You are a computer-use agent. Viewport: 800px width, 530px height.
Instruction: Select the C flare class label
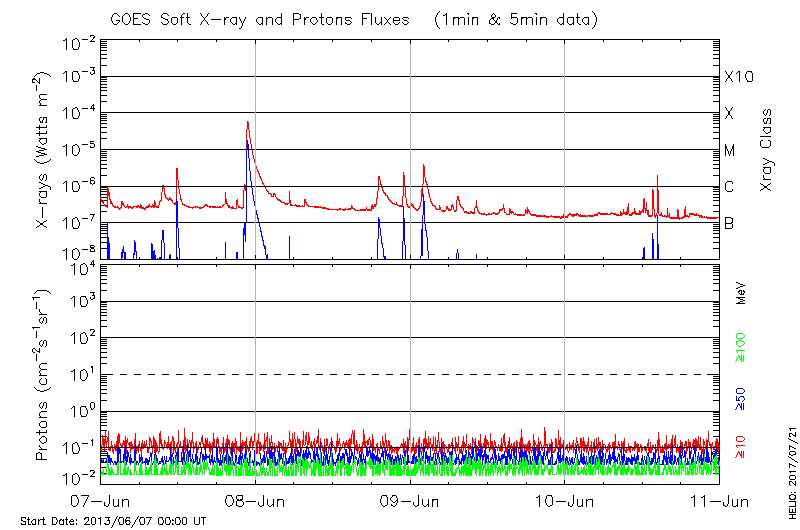click(x=729, y=187)
